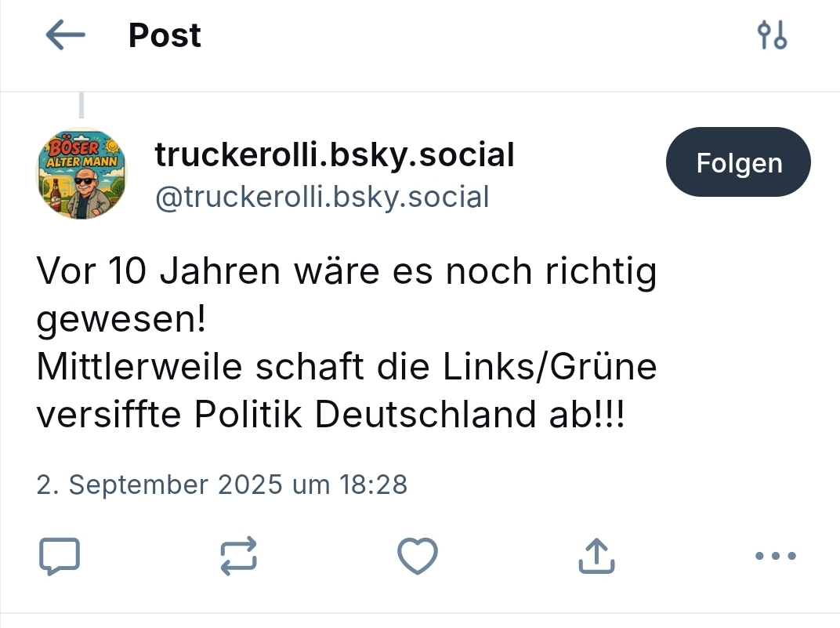Click the time '18:28' in the timestamp
The image size is (840, 628).
pyautogui.click(x=374, y=485)
